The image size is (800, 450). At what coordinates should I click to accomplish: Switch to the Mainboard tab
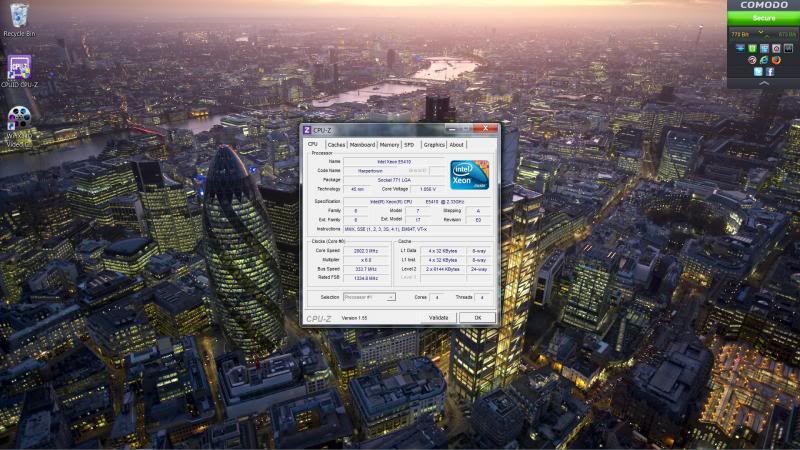(362, 145)
